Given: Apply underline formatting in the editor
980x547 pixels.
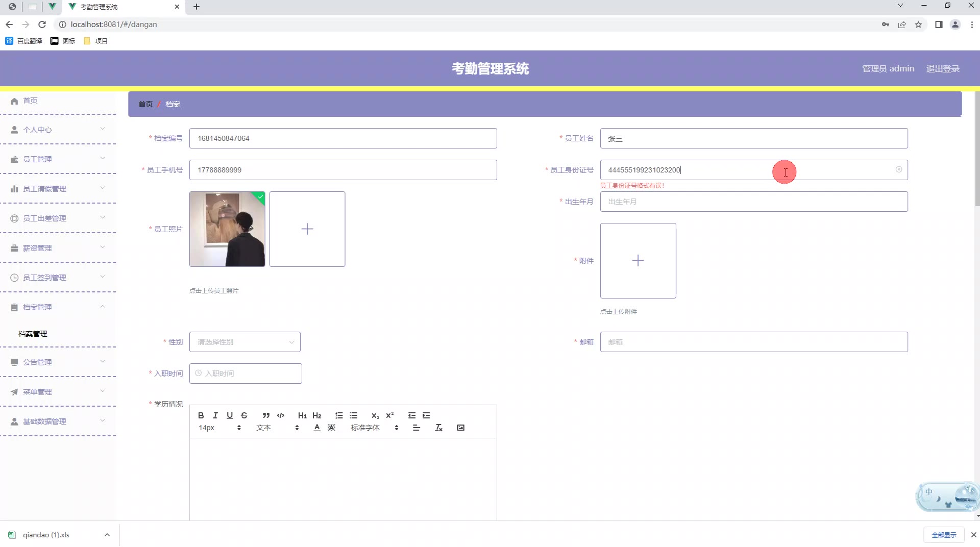Looking at the screenshot, I should pyautogui.click(x=230, y=415).
